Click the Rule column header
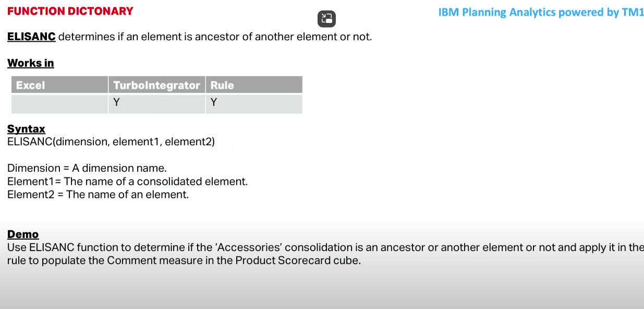Screen dimensions: 644x309 pos(254,85)
